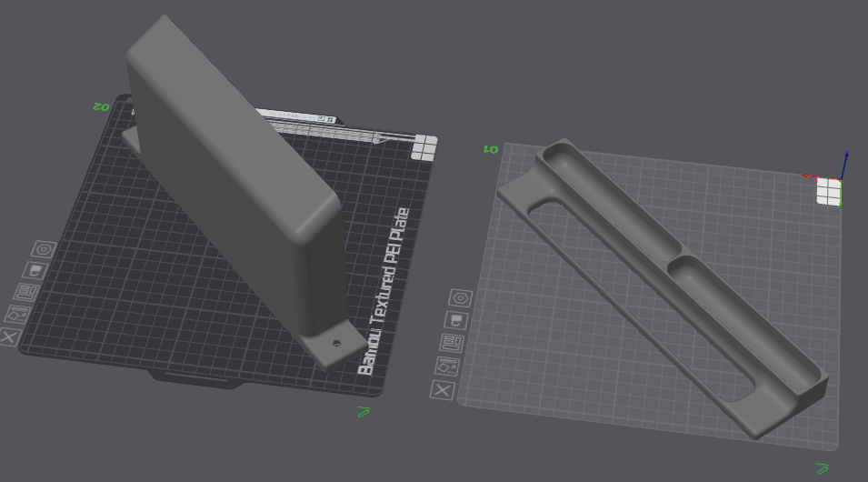
Task: Open plate settings hexagon icon on plate 01
Action: (461, 298)
